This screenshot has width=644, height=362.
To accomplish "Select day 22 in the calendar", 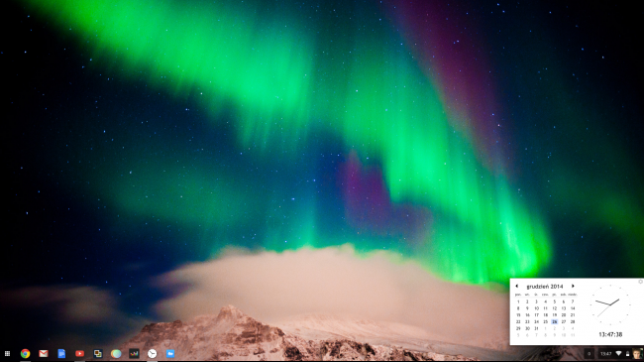I will tap(518, 321).
